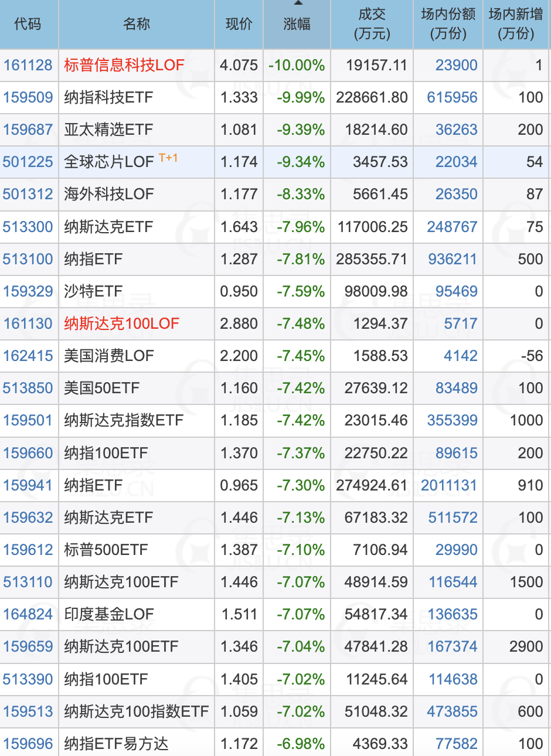The height and width of the screenshot is (756, 551).
Task: Open fund code 159509 link
Action: [x=28, y=97]
